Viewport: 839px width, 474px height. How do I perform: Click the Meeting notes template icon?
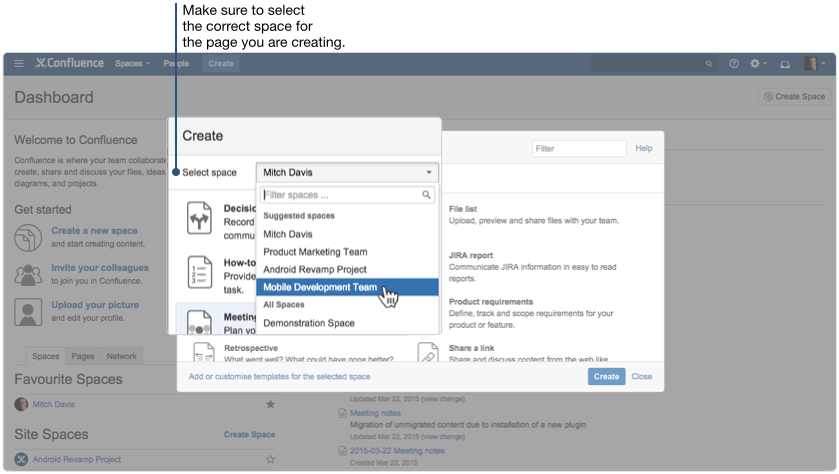click(199, 323)
